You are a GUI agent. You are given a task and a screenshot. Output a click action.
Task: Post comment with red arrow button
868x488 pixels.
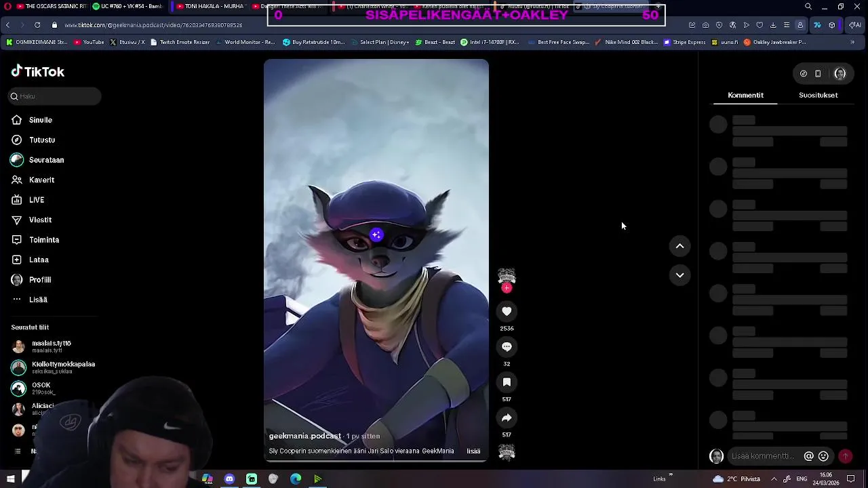tap(845, 456)
